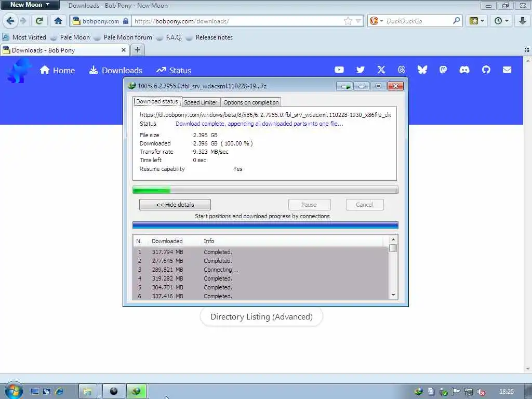
Task: Click the DuckDuckGo search field
Action: click(418, 21)
